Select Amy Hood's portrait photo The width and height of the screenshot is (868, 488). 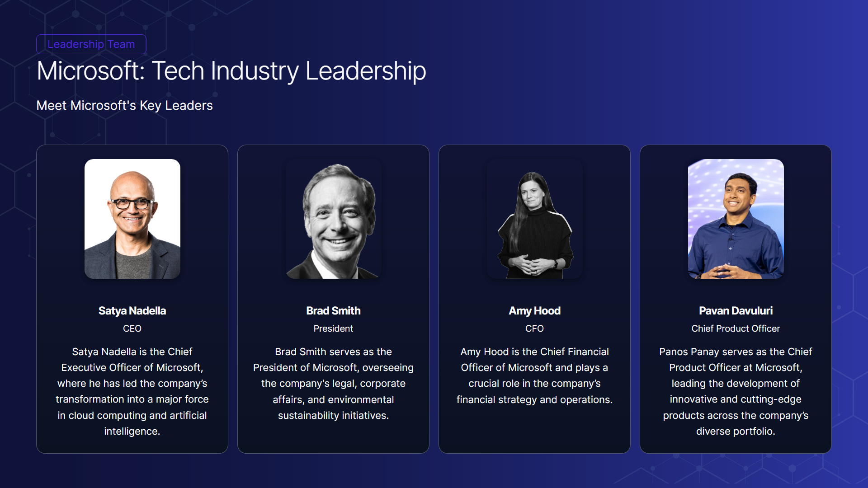(534, 219)
